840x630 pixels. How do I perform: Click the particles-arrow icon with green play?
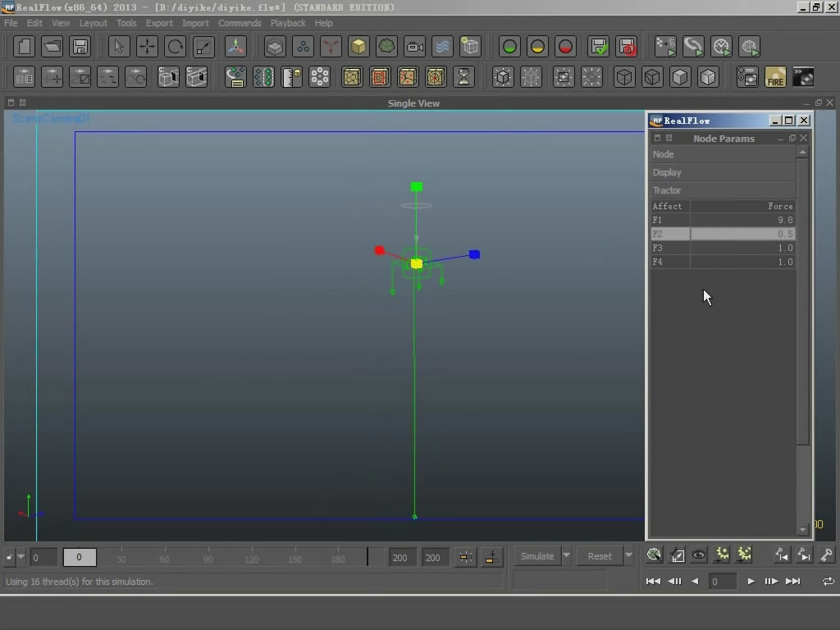[x=665, y=47]
